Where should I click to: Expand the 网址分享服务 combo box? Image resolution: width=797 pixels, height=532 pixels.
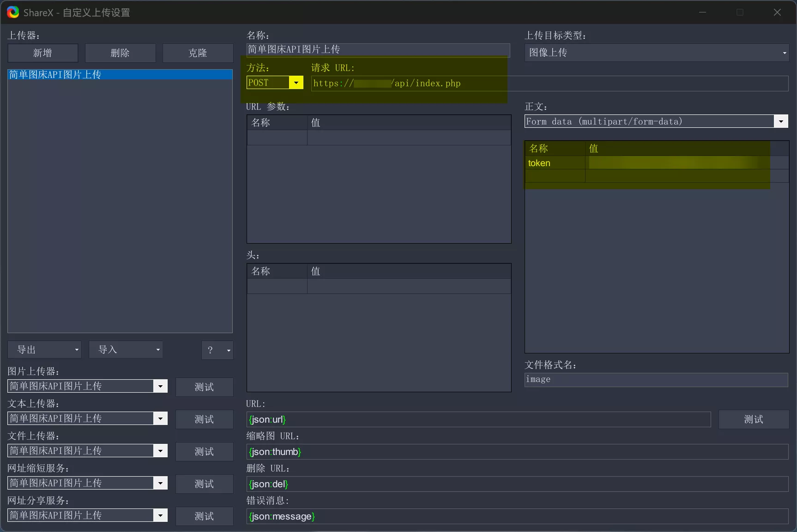(x=160, y=515)
